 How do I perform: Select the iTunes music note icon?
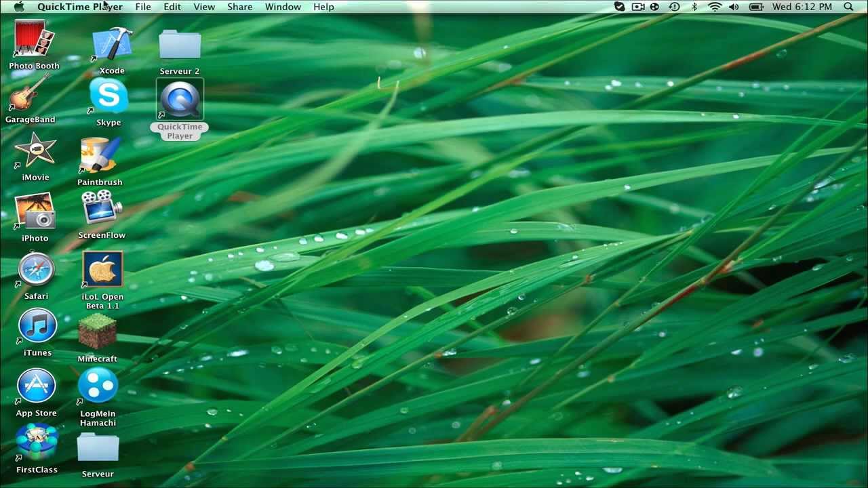coord(37,327)
